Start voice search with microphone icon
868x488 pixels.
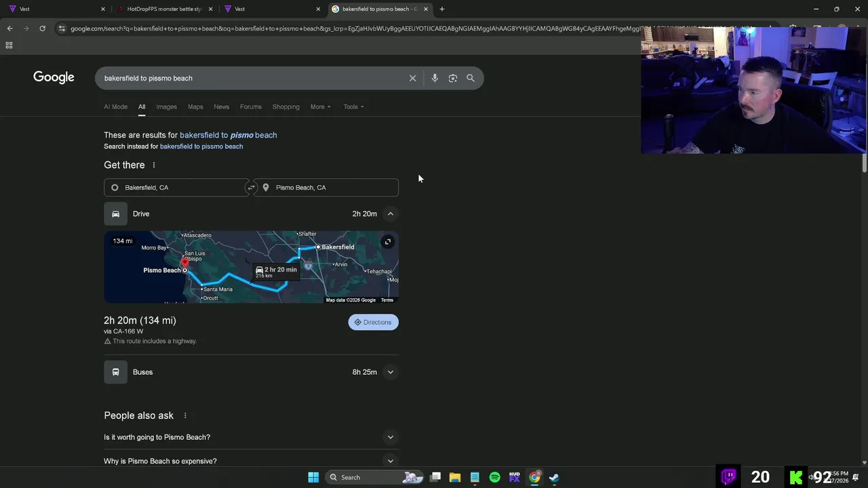coord(435,78)
